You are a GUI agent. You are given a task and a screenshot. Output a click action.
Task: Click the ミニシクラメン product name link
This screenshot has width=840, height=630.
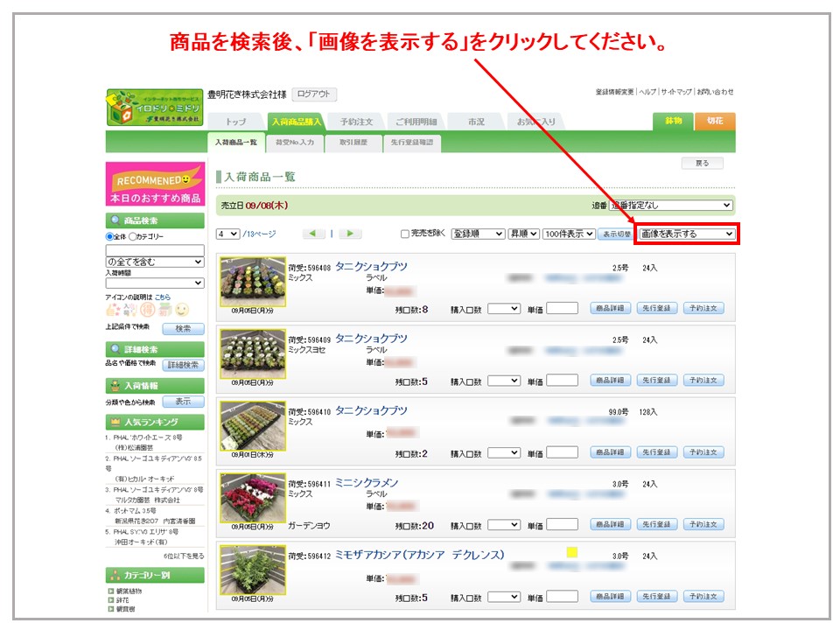click(366, 483)
